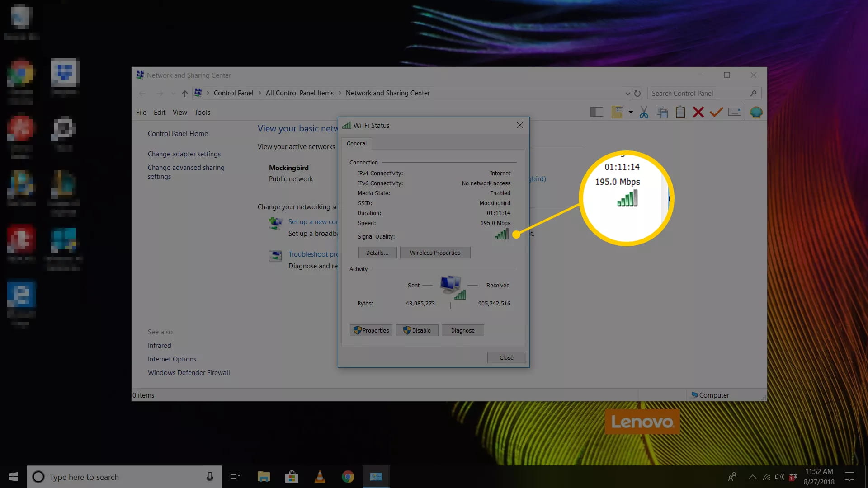Click the envelope Properties toolbar icon
This screenshot has width=868, height=488.
click(735, 112)
